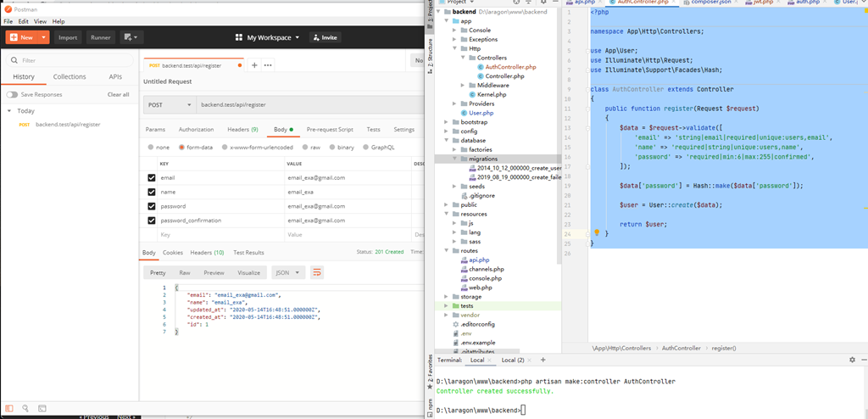
Task: Open Structure tool window side strip
Action: coord(430,55)
